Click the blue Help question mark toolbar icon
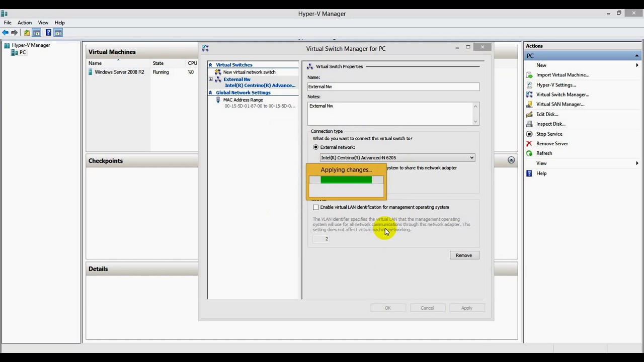 click(48, 33)
